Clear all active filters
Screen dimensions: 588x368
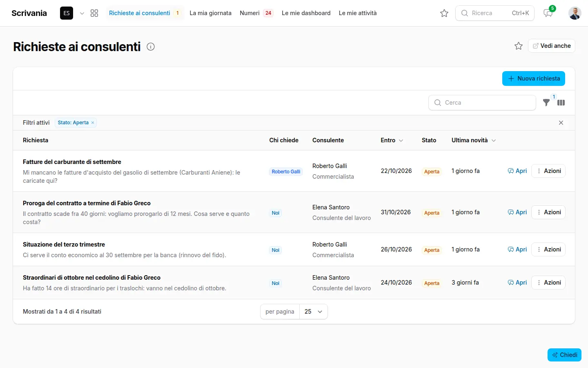click(x=561, y=123)
